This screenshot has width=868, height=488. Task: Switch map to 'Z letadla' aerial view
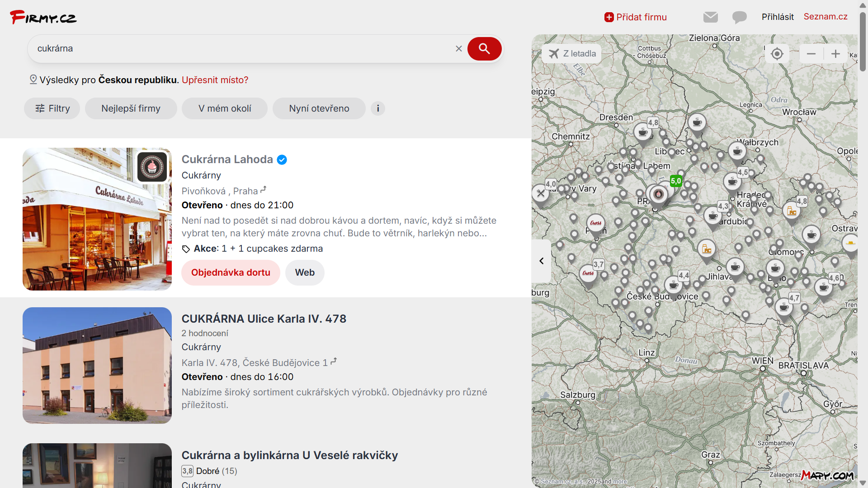(572, 54)
